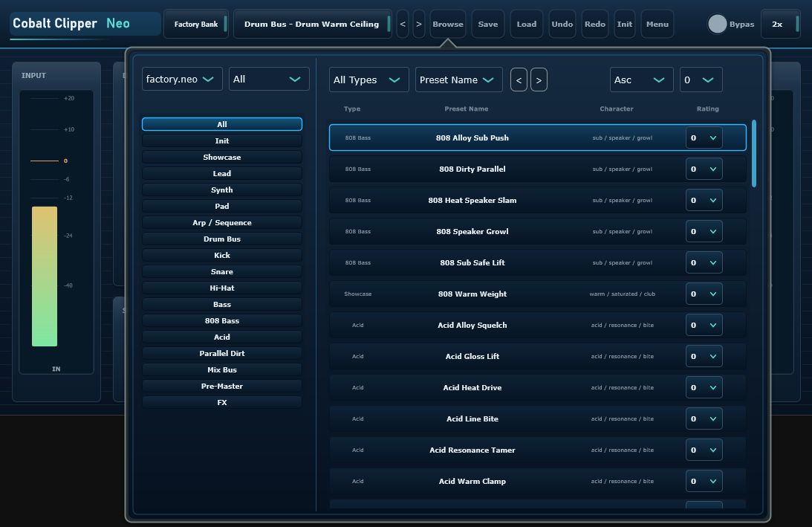Click the Drum Bus - Drum Warm Ceiling preset name
The height and width of the screenshot is (527, 812).
(312, 24)
